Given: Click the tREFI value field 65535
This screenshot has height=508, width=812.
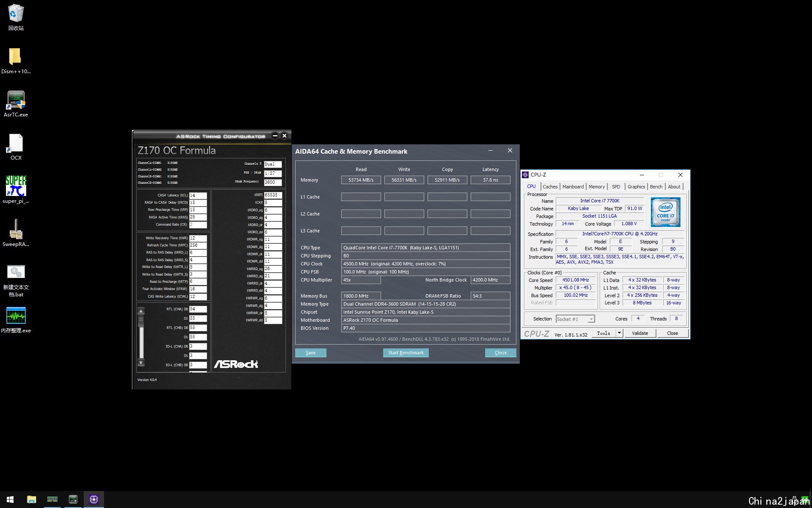Looking at the screenshot, I should coord(273,195).
